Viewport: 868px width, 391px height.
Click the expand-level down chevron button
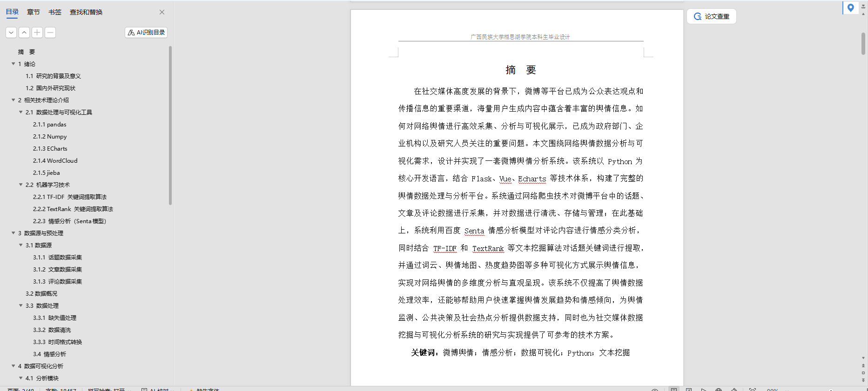11,33
